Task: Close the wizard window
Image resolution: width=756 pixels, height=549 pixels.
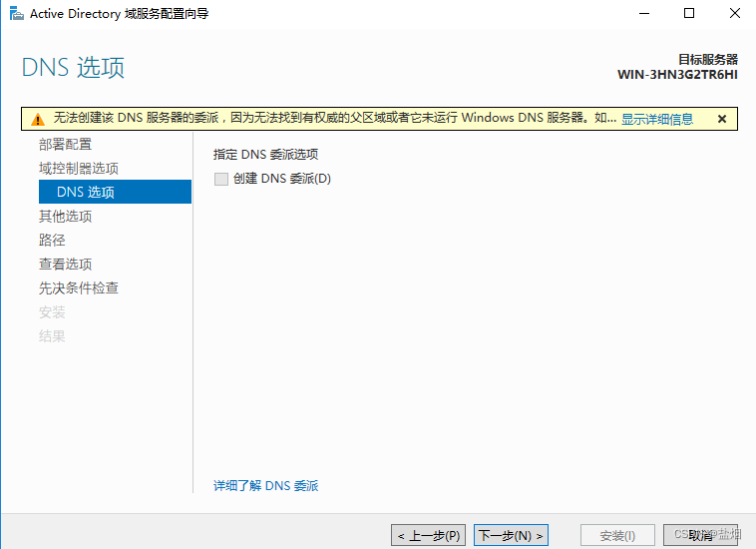Action: pos(734,14)
